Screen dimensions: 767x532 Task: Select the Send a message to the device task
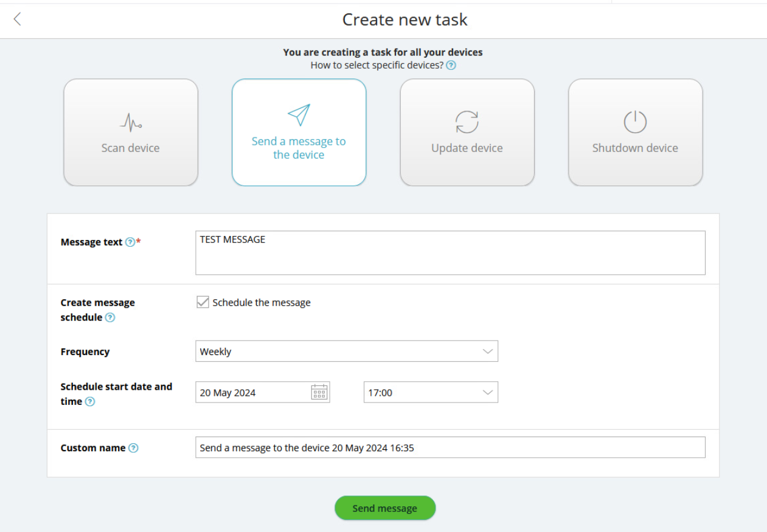point(299,132)
